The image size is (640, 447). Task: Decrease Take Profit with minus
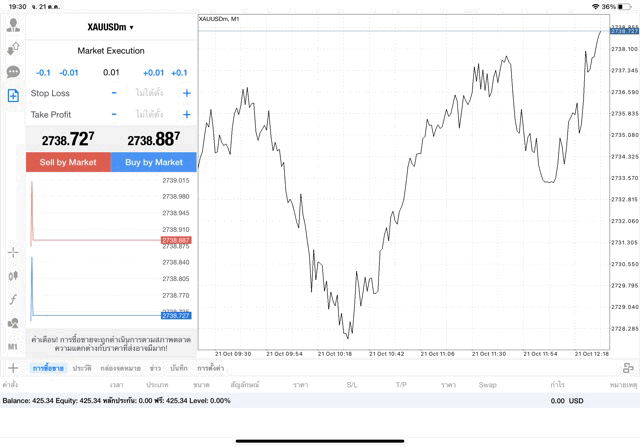(114, 115)
